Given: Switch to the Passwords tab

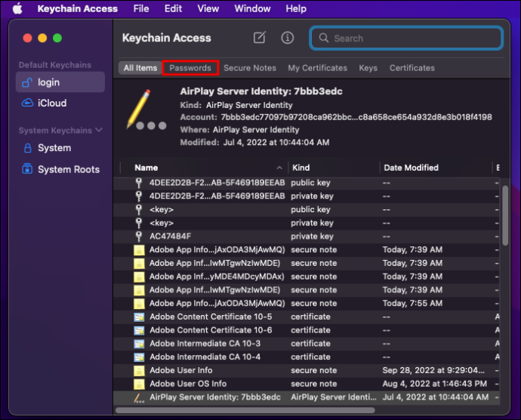Looking at the screenshot, I should (190, 68).
